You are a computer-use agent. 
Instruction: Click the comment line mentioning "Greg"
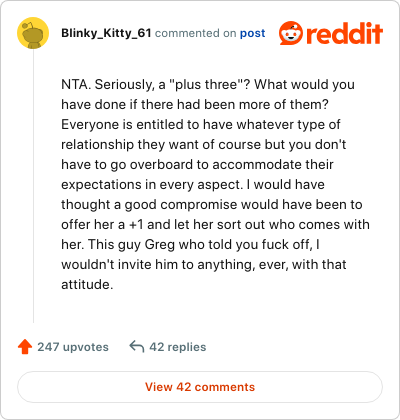(191, 244)
